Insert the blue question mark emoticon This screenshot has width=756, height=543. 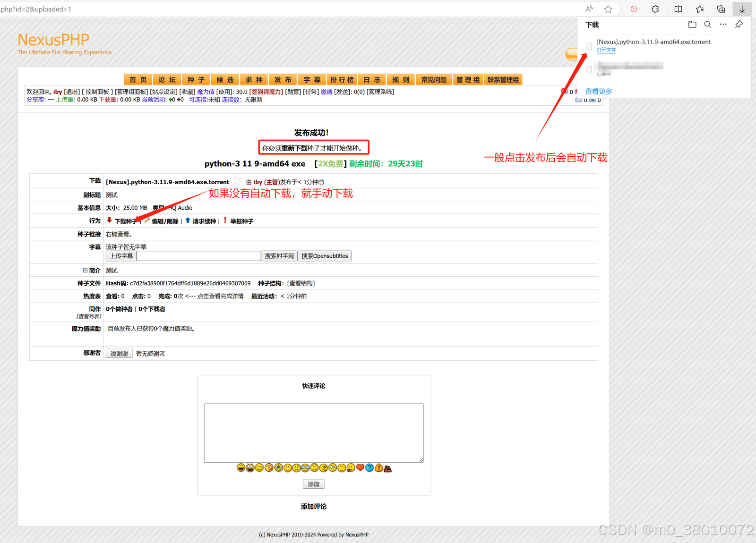tap(369, 467)
